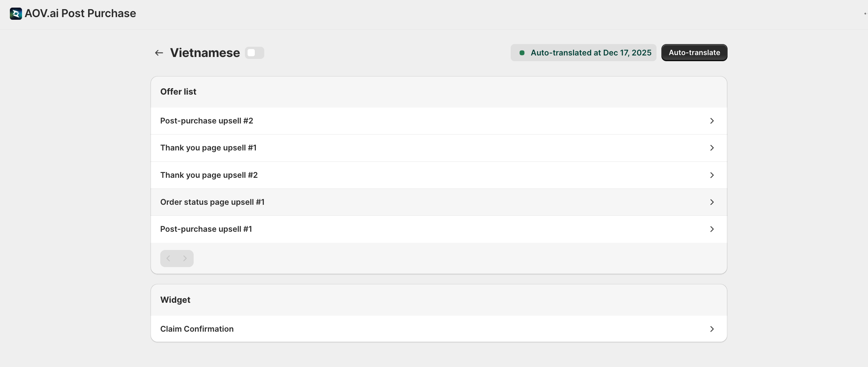Click the chevron on Post-purchase upsell #2
The height and width of the screenshot is (367, 868).
pos(712,121)
